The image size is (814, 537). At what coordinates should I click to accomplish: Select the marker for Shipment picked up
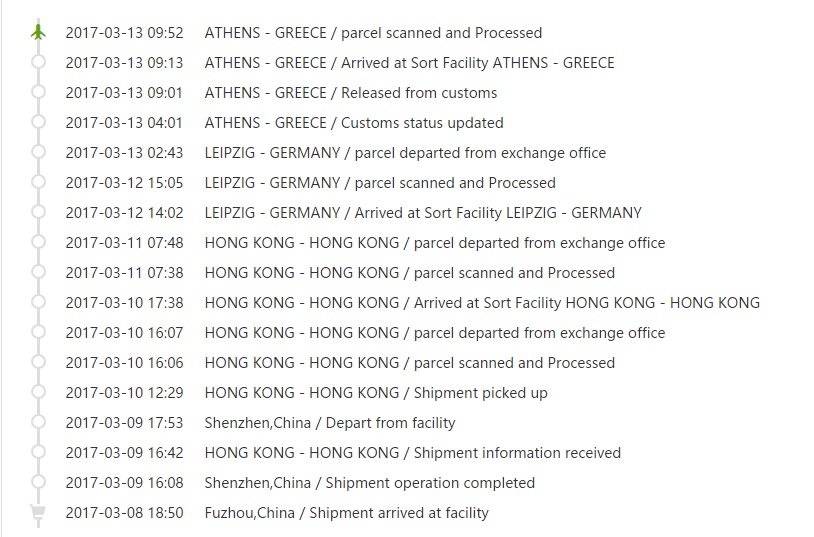point(38,392)
